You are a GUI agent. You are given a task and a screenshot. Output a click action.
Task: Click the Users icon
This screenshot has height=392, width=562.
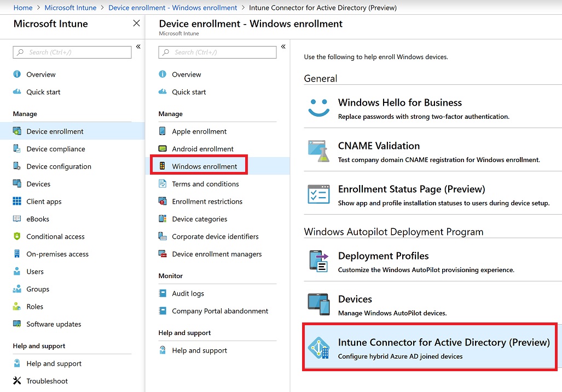tap(17, 271)
